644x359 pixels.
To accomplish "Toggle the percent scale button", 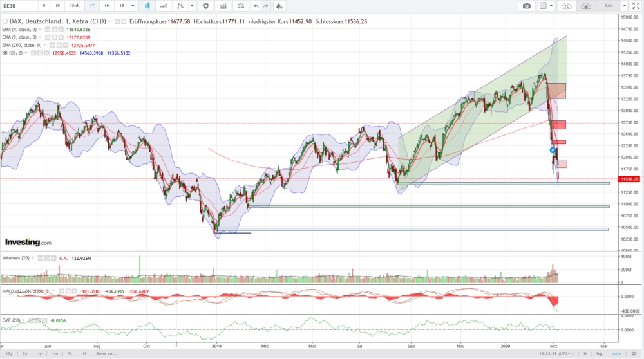I will [x=585, y=353].
